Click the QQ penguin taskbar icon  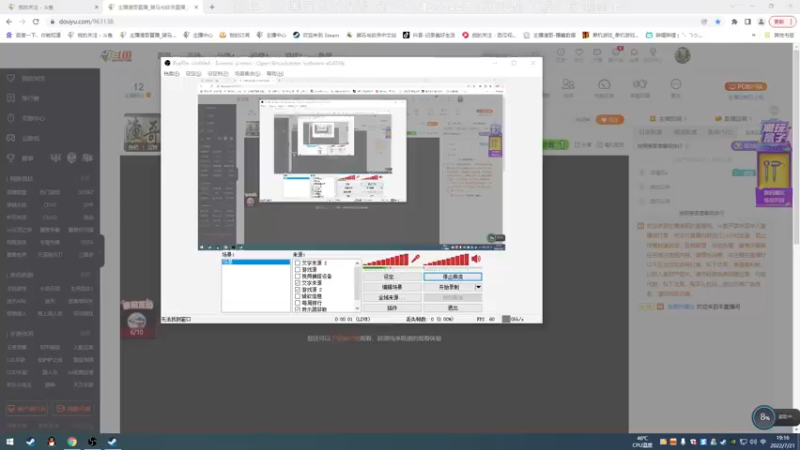[51, 441]
